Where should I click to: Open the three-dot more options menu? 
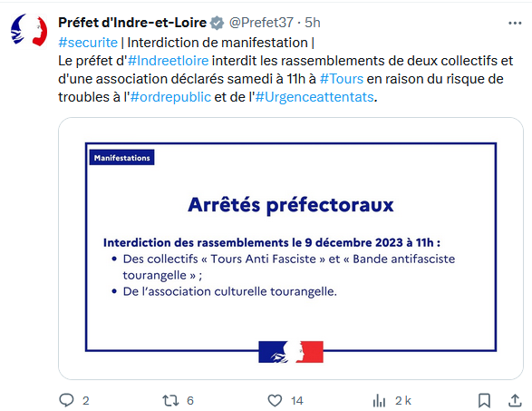point(515,23)
